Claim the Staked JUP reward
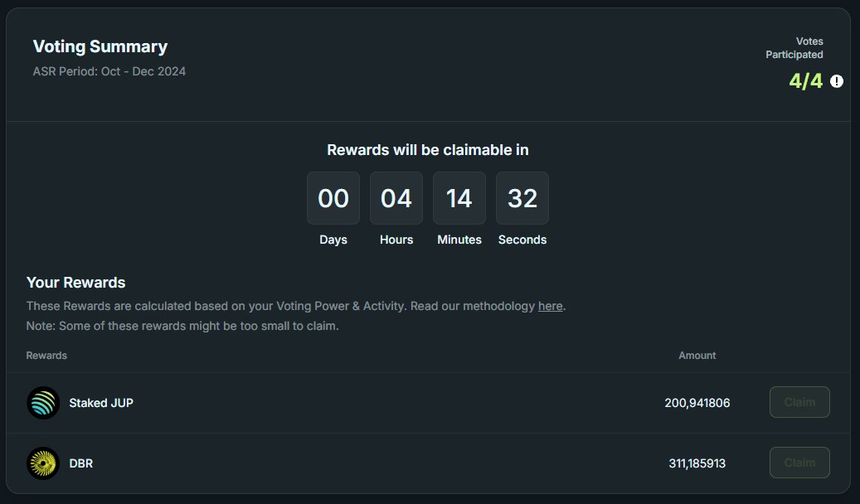Image resolution: width=860 pixels, height=504 pixels. [x=799, y=402]
